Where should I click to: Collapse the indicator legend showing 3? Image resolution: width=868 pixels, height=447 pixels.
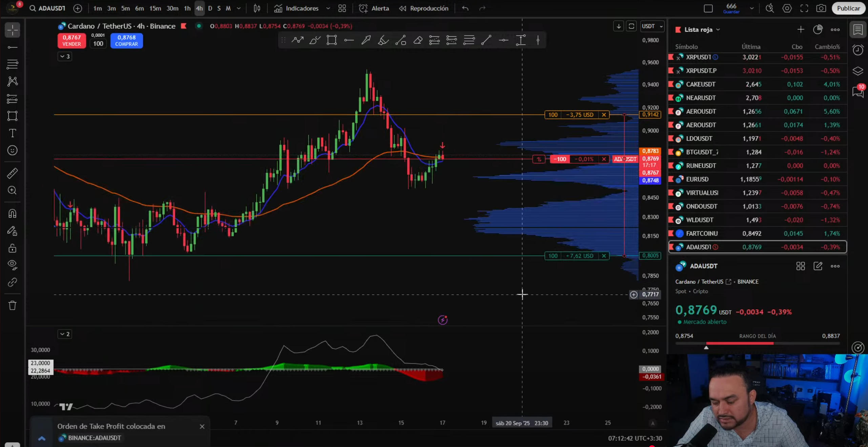64,56
